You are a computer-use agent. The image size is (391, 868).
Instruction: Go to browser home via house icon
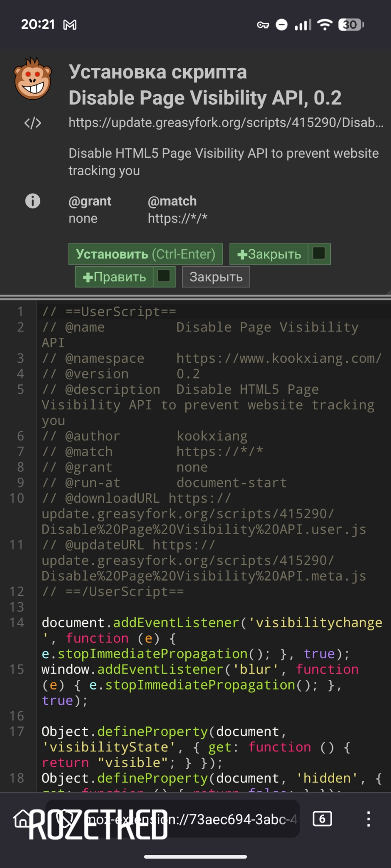click(x=22, y=819)
